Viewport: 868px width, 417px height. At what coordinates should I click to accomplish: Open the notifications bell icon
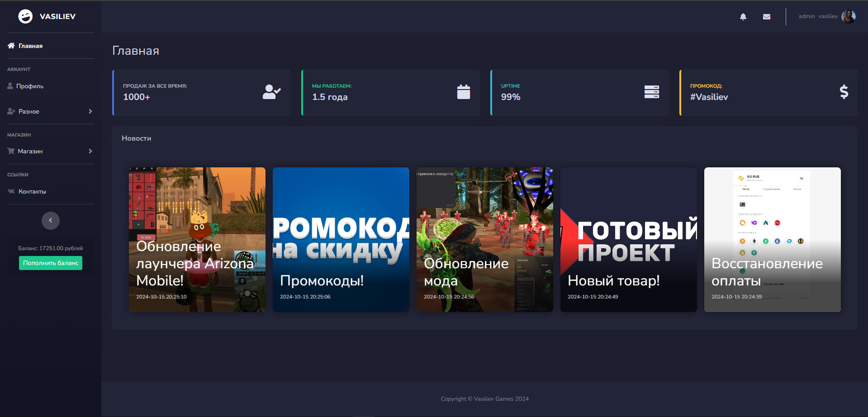click(x=743, y=17)
